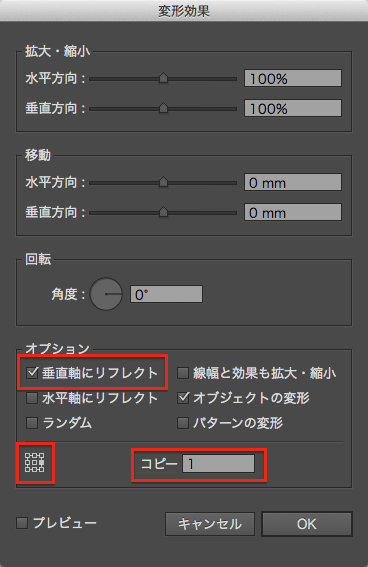This screenshot has width=368, height=567.
Task: Click the 回転 section label
Action: pos(38,259)
